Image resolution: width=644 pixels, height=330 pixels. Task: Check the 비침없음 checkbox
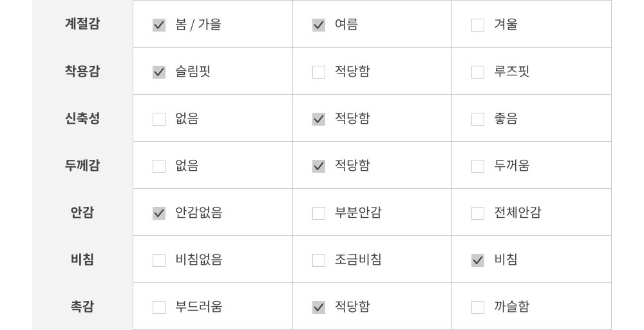pos(159,260)
